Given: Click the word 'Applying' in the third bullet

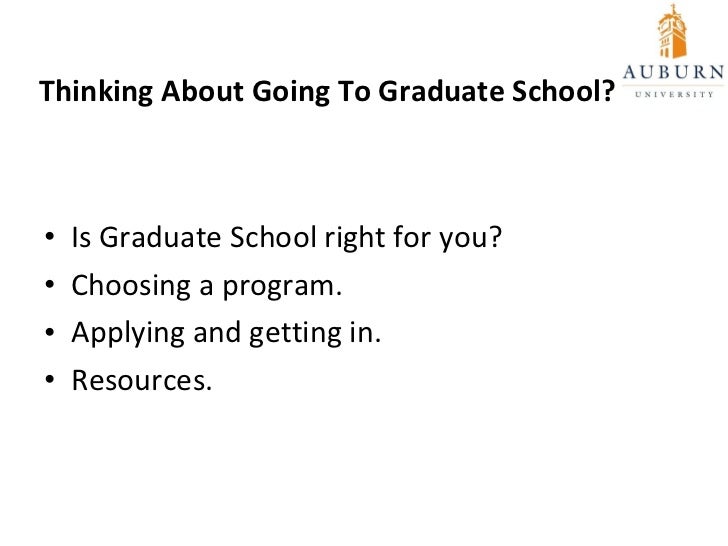Looking at the screenshot, I should 128,334.
